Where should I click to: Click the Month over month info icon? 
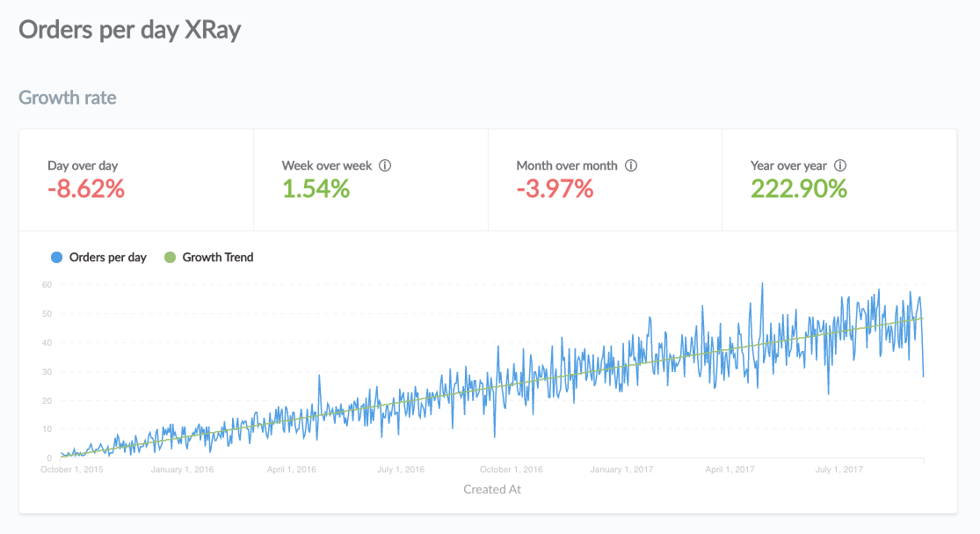coord(631,165)
